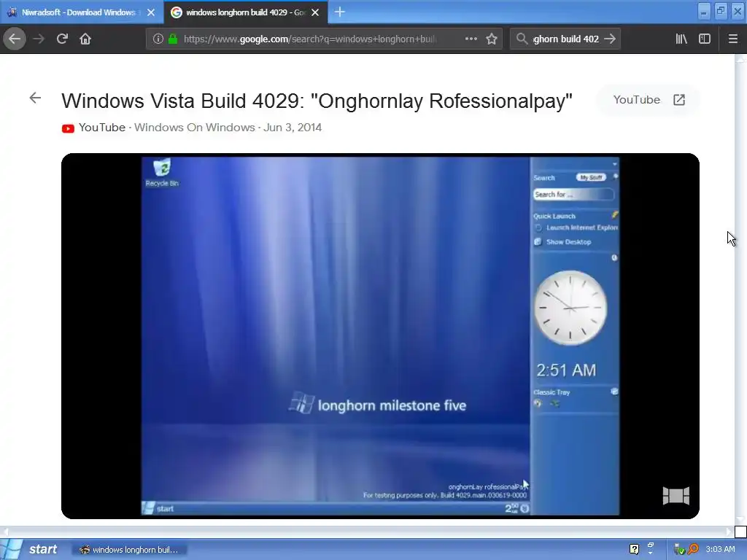747x560 pixels.
Task: Click the security shield tray icon
Action: click(x=679, y=550)
